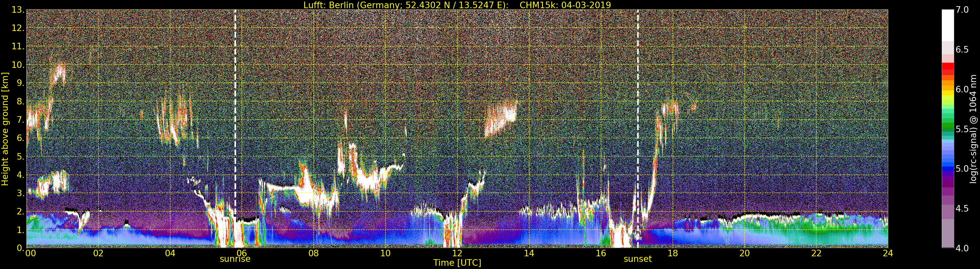Image resolution: width=980 pixels, height=269 pixels.
Task: Click the colorbar value label '6.5'
Action: click(x=962, y=50)
